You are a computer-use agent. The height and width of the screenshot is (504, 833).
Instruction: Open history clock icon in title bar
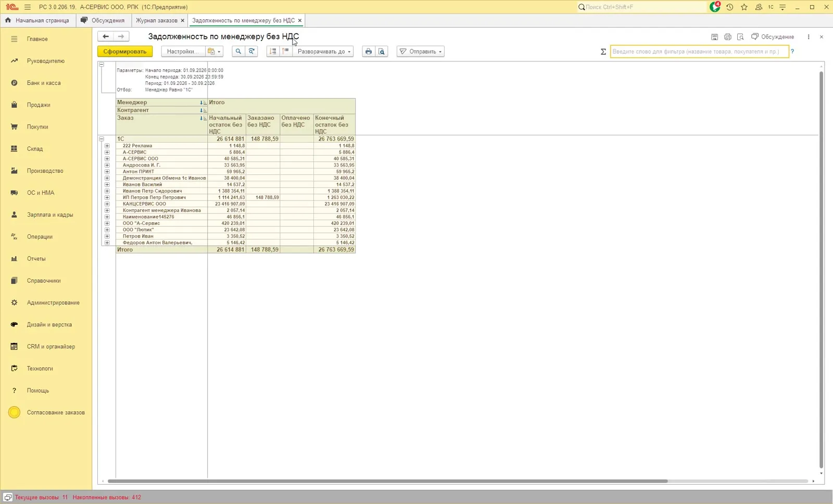(x=730, y=7)
